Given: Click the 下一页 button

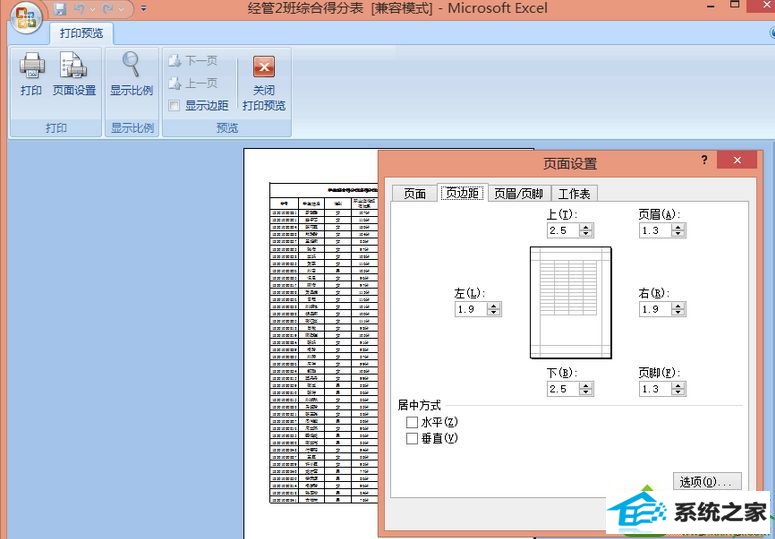Looking at the screenshot, I should point(193,60).
